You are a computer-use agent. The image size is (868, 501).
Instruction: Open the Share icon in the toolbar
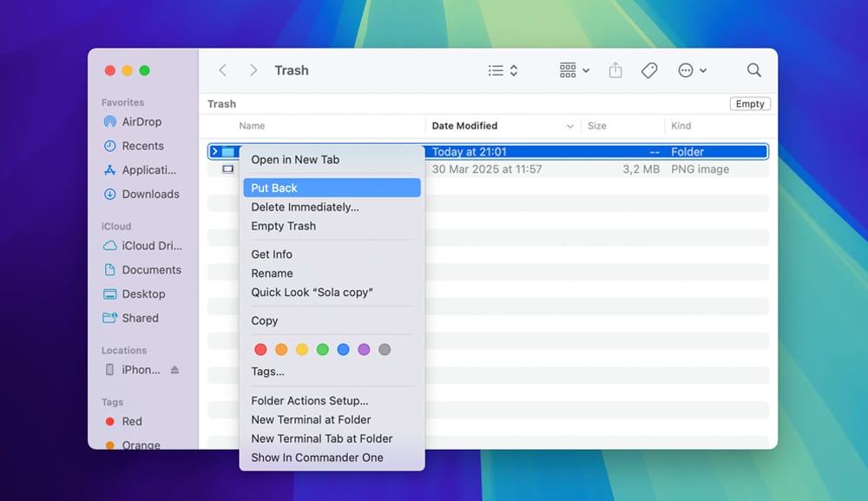615,69
